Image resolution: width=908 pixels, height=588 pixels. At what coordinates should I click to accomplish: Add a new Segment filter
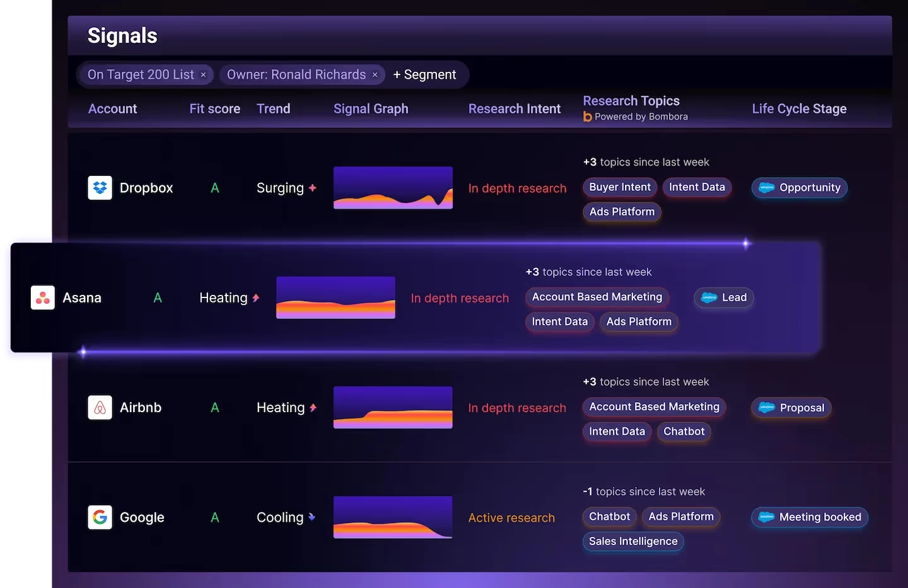(x=424, y=74)
